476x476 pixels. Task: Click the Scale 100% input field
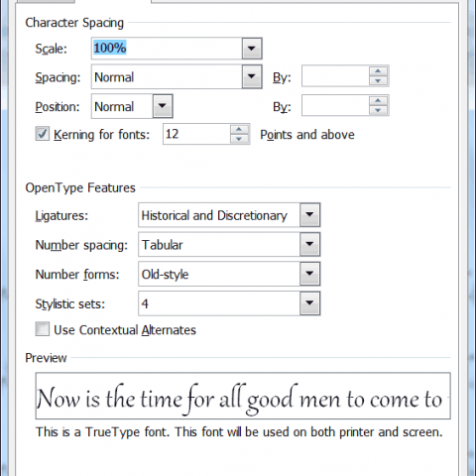pyautogui.click(x=167, y=49)
